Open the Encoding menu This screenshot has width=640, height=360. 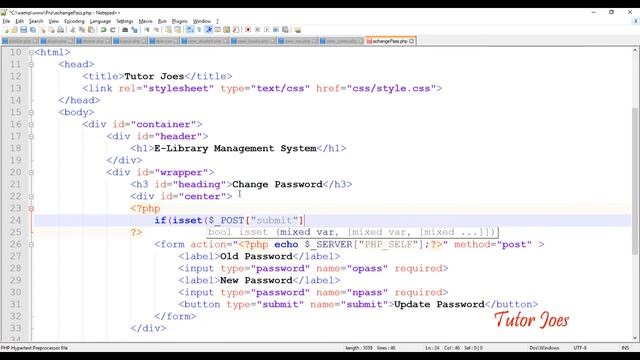click(x=74, y=21)
